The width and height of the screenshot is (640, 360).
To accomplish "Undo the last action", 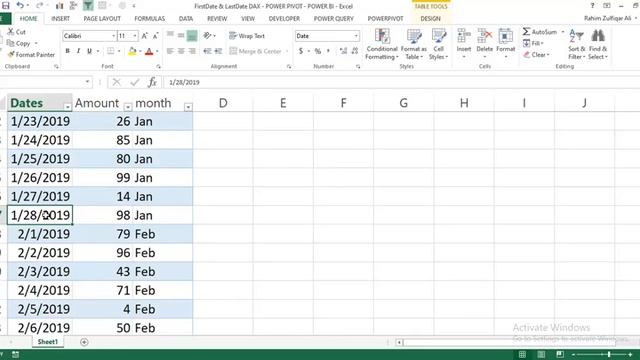I will pyautogui.click(x=20, y=6).
